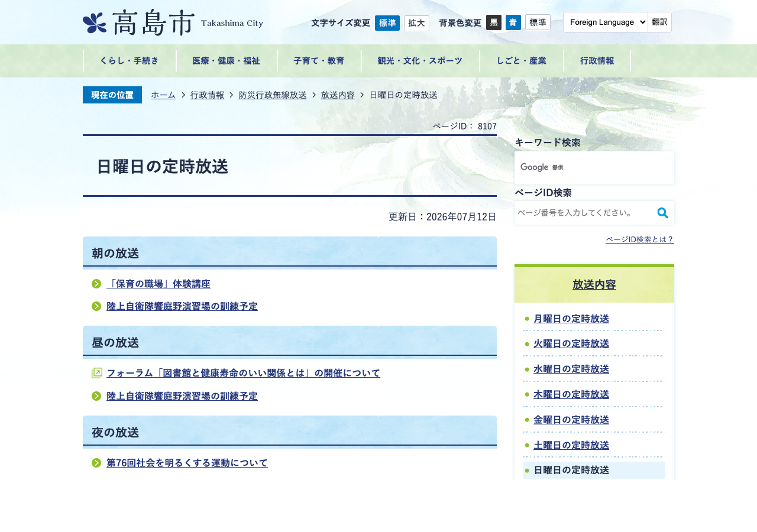Set text size to 拡大
757x532 pixels.
pyautogui.click(x=416, y=23)
